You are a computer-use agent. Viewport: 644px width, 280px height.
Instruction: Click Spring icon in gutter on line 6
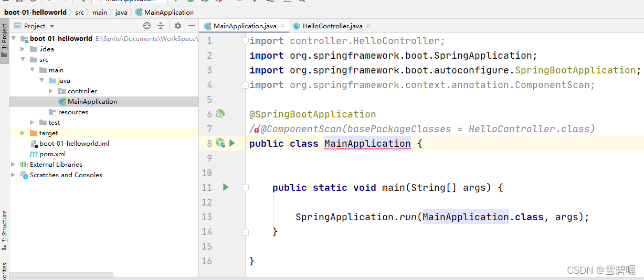[220, 113]
